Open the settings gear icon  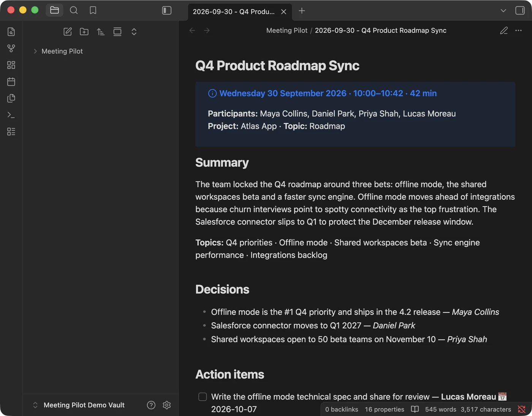[x=166, y=405]
